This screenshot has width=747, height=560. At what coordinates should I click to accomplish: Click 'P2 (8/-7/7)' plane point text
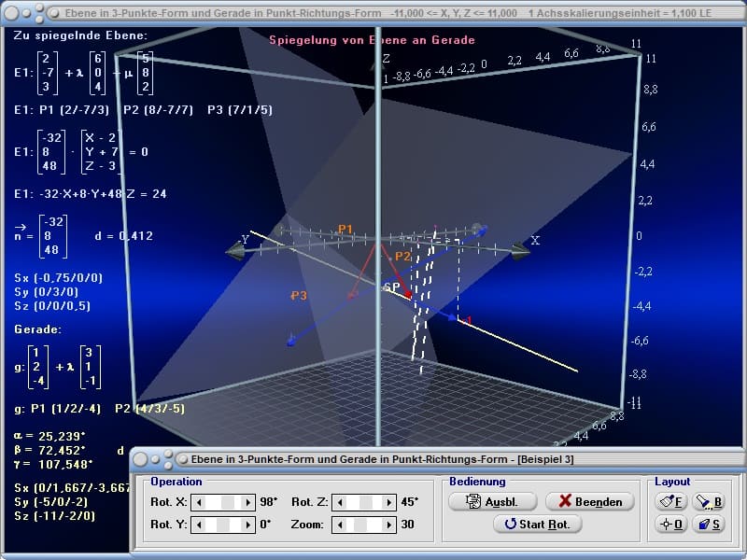pos(158,110)
